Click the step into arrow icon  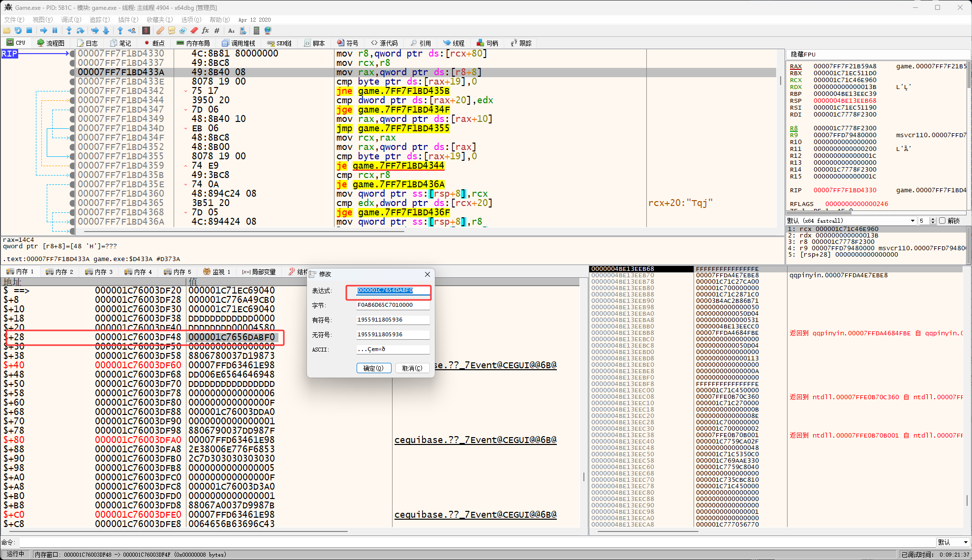click(69, 30)
